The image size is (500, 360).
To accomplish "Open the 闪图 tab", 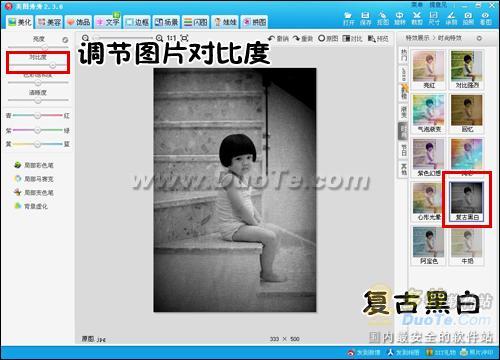I will (195, 22).
